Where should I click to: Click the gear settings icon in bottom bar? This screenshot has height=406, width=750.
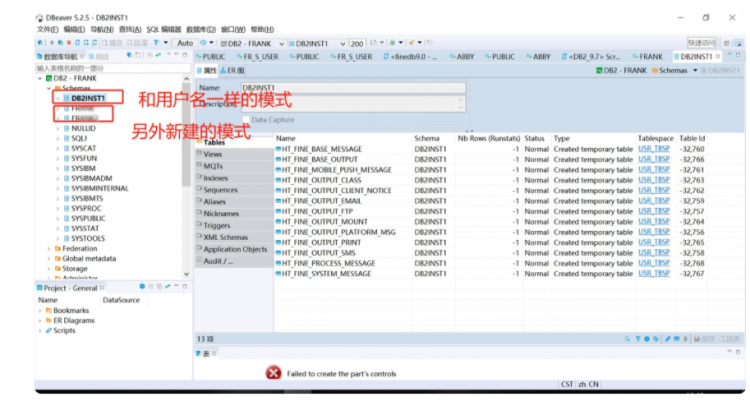point(647,339)
